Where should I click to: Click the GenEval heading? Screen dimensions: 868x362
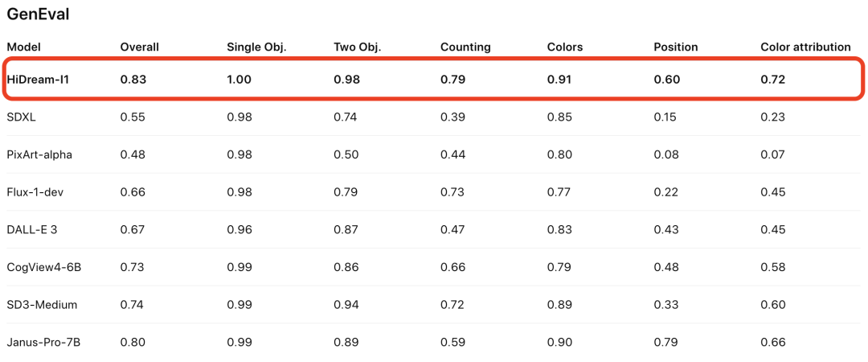tap(38, 14)
